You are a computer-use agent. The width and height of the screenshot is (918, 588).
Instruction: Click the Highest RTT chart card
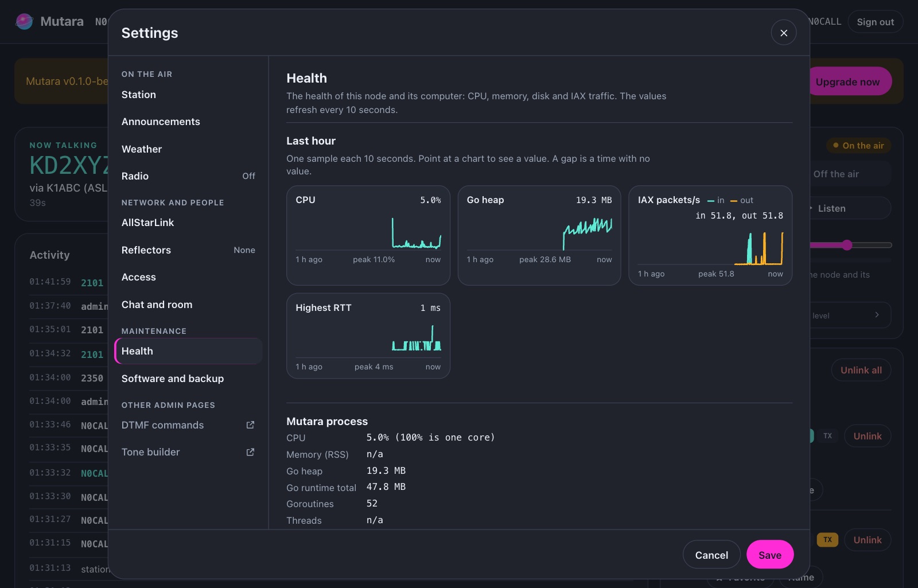click(368, 336)
